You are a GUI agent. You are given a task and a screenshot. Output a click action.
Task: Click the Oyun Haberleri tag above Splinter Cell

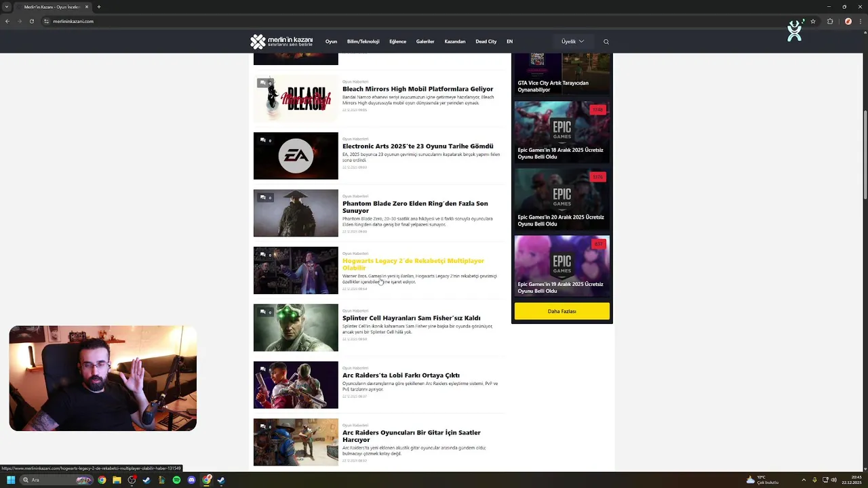point(355,310)
